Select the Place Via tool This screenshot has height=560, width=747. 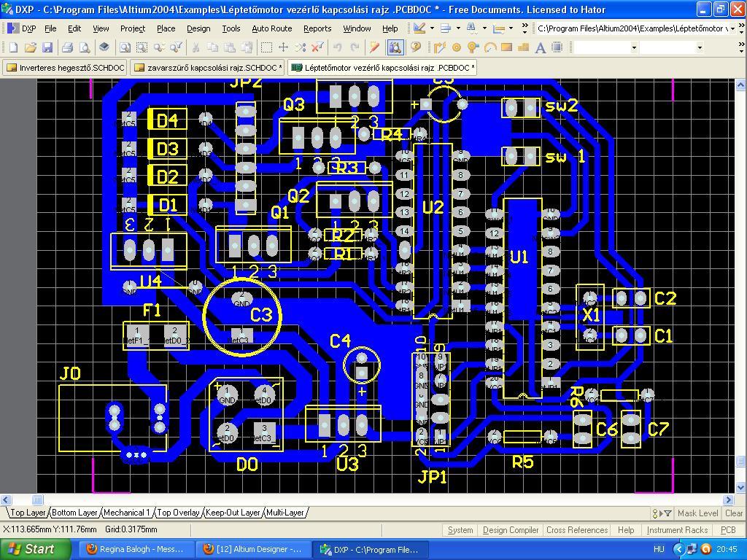(x=473, y=47)
